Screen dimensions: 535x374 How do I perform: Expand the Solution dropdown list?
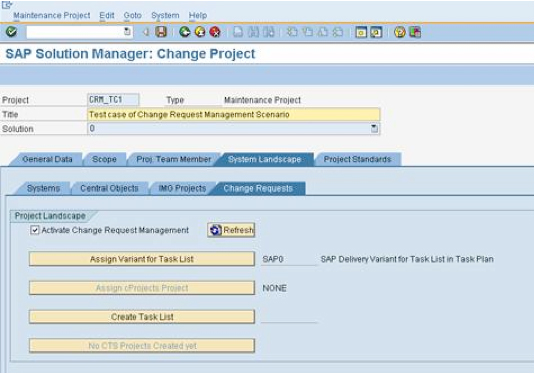point(374,128)
